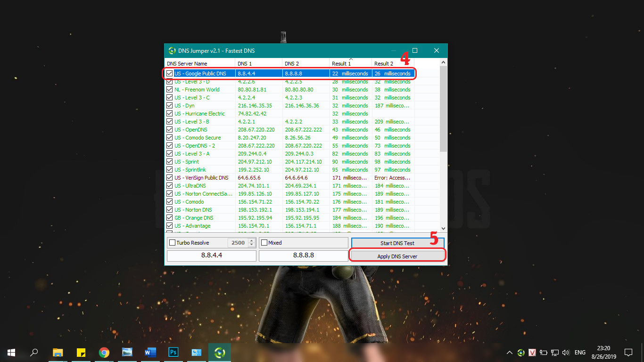
Task: Decrease Turbo Resolve value with down arrow
Action: click(x=251, y=245)
